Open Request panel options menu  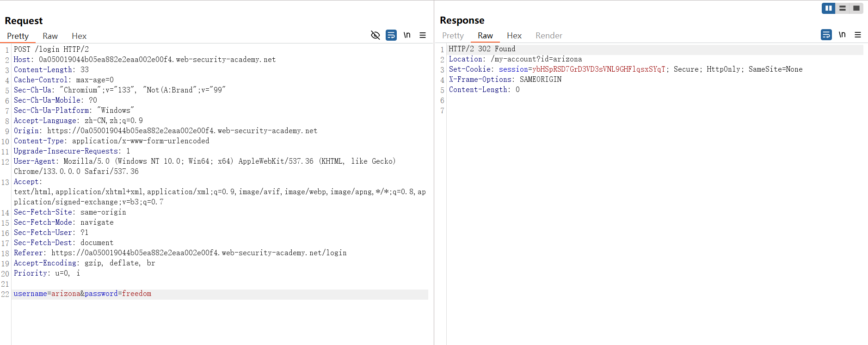pyautogui.click(x=423, y=35)
